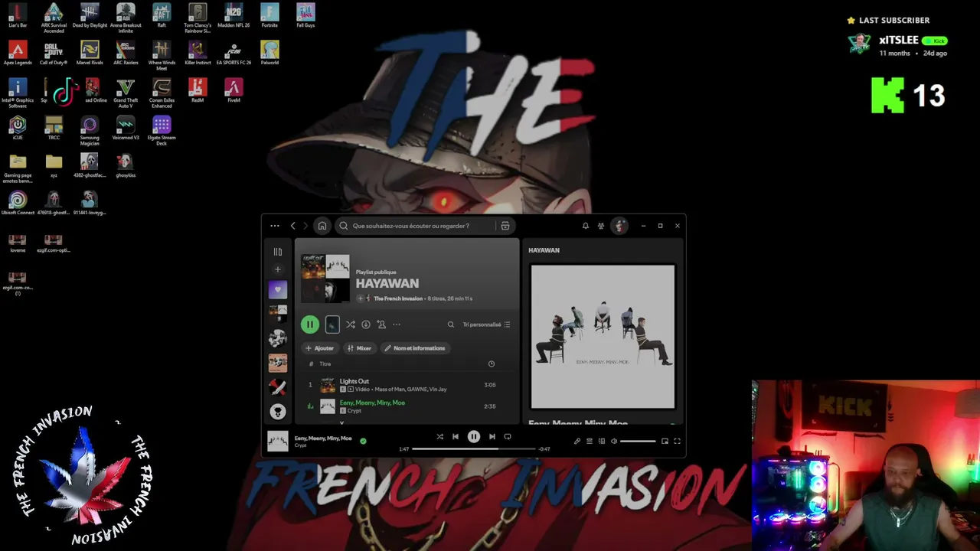Click the Ajouter button
The image size is (980, 551).
coord(320,348)
